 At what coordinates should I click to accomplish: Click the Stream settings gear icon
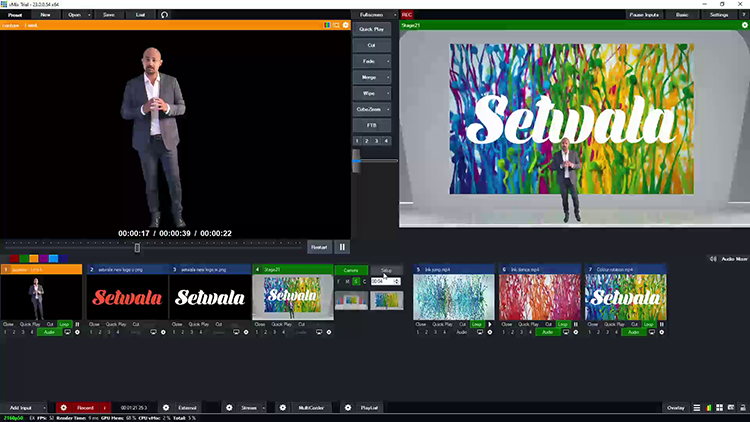pos(229,408)
